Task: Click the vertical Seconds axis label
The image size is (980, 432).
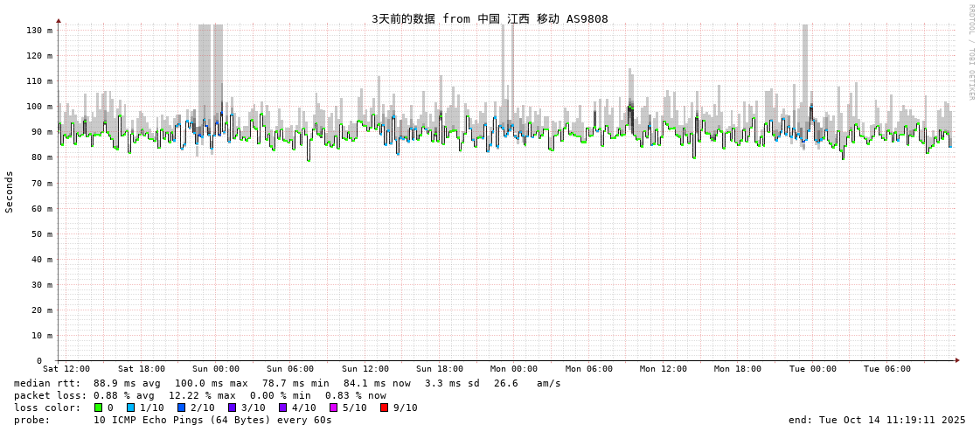Action: (x=10, y=192)
